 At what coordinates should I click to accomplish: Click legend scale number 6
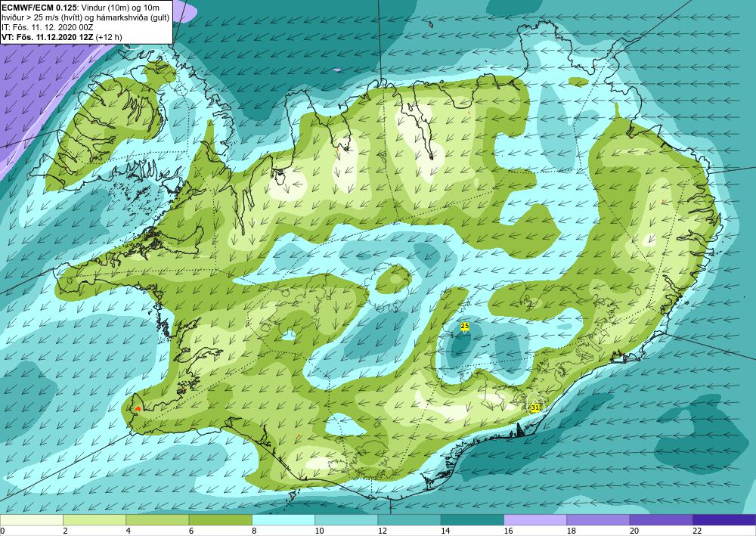(x=191, y=531)
